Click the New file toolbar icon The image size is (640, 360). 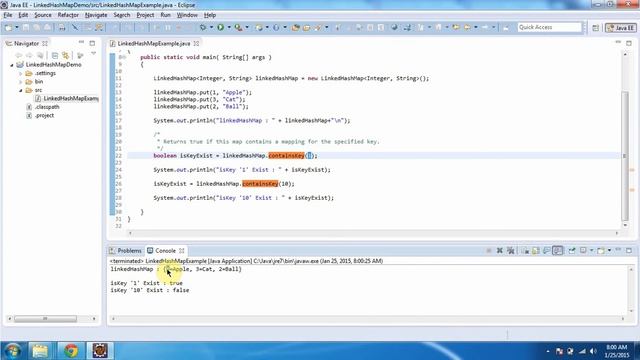[8, 27]
